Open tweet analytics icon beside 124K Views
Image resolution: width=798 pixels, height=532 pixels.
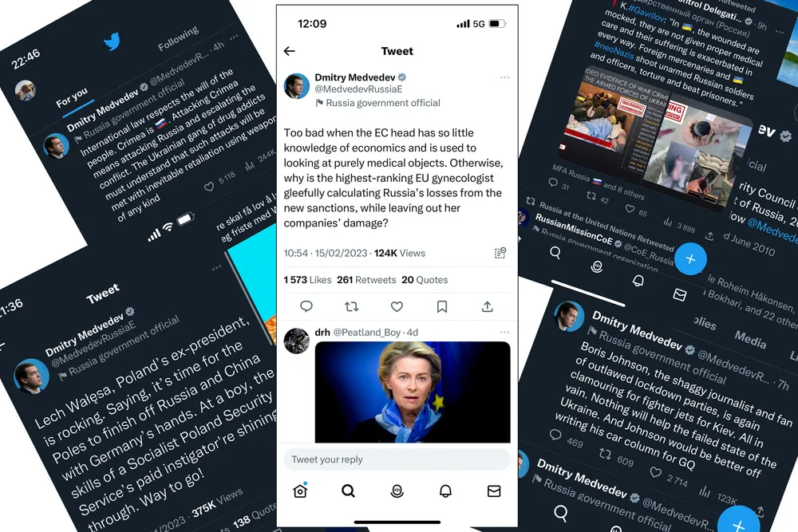500,253
